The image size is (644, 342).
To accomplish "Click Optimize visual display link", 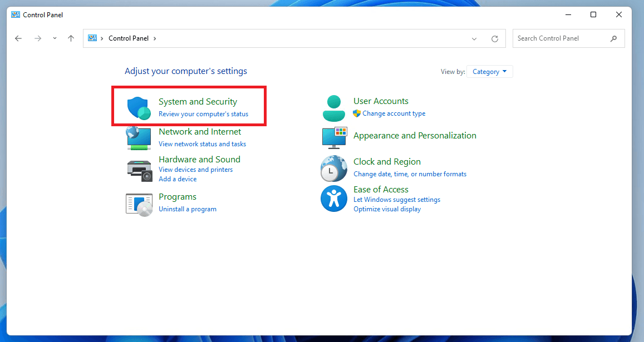I will click(x=387, y=209).
